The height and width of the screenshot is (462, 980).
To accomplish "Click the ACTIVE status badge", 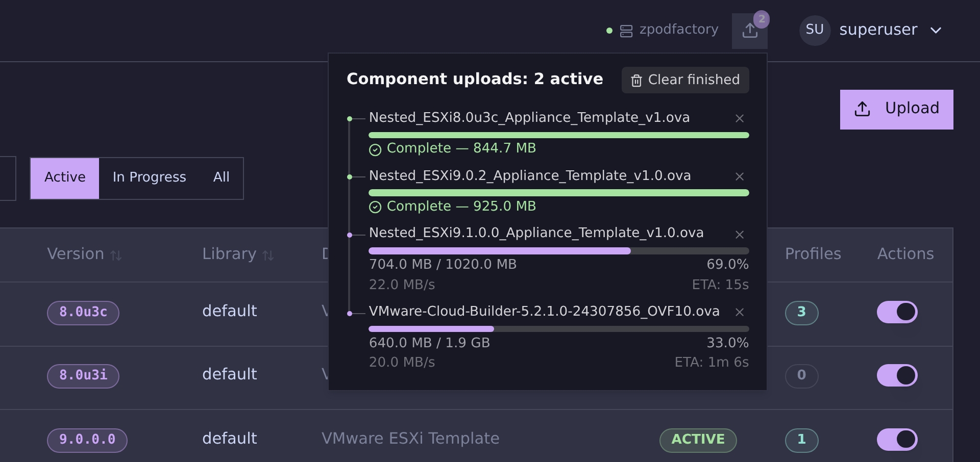I will click(x=698, y=440).
